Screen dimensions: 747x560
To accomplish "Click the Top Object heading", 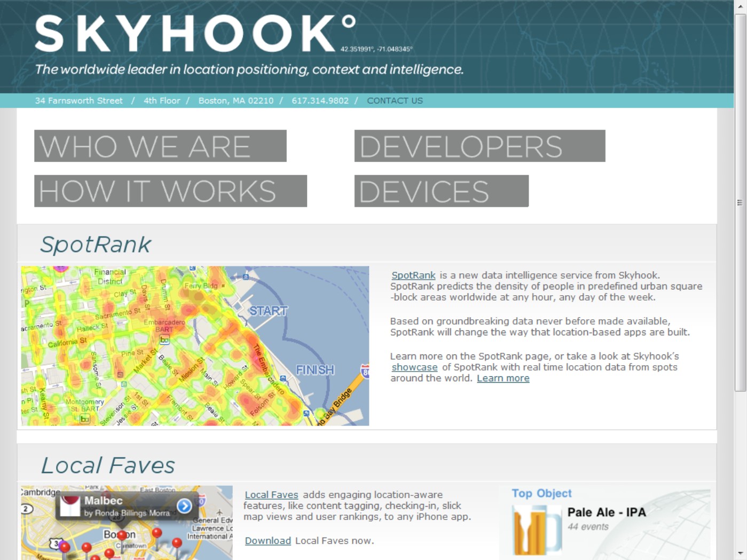I will (x=541, y=493).
